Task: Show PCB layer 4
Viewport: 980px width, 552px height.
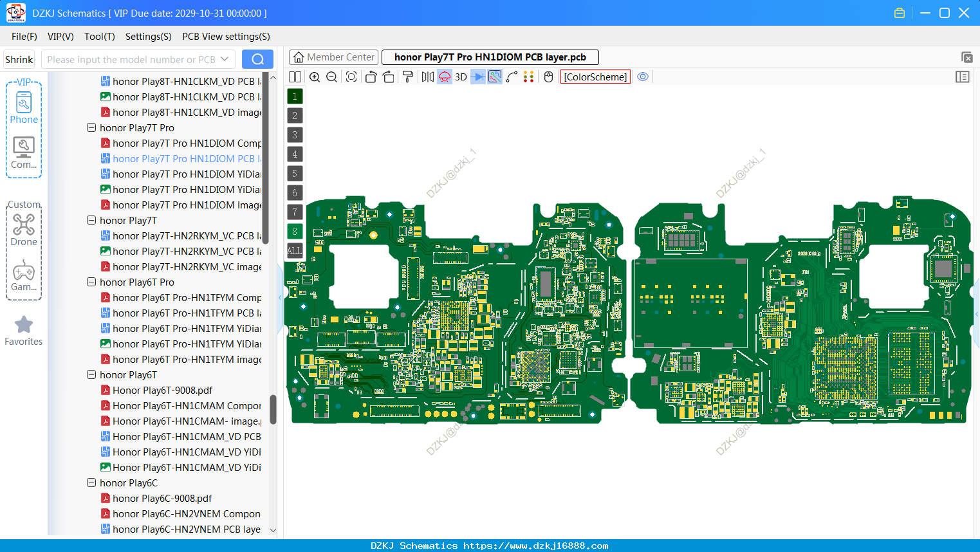Action: pyautogui.click(x=295, y=154)
